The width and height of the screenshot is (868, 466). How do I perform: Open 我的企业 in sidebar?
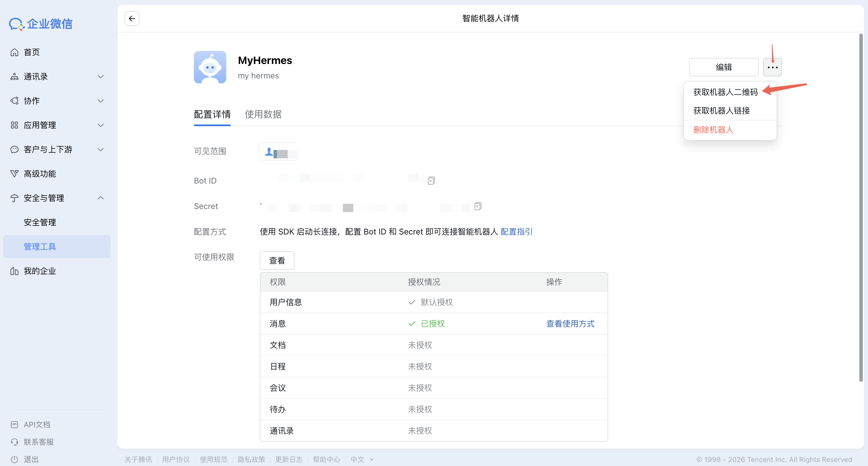click(x=40, y=271)
